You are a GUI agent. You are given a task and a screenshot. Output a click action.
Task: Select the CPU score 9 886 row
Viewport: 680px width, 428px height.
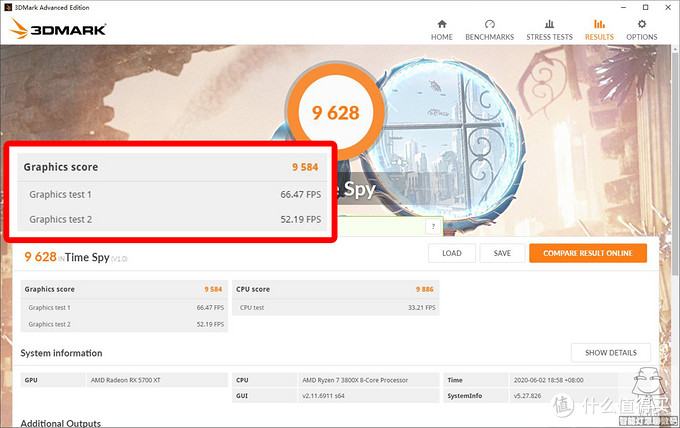coord(336,289)
